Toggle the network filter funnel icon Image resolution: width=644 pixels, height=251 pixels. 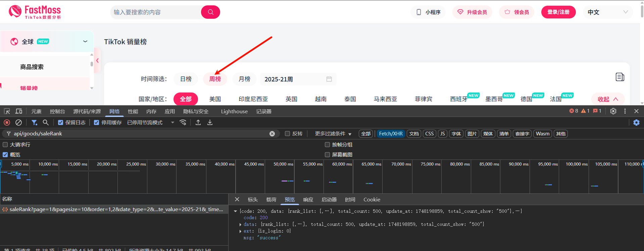(x=34, y=123)
